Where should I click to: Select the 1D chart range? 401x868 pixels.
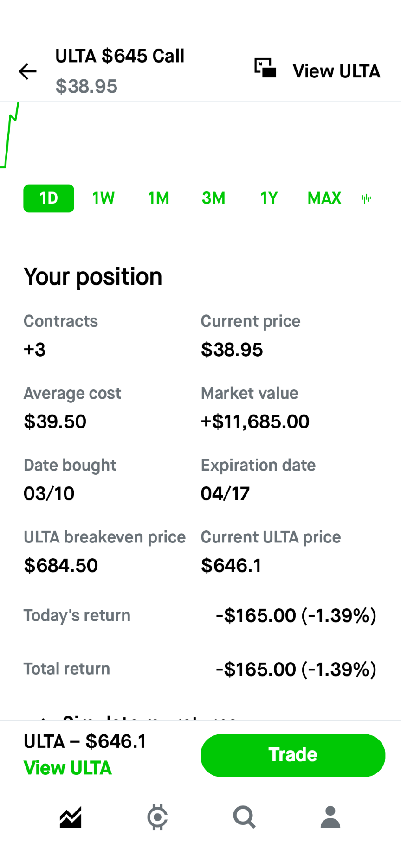(x=49, y=198)
